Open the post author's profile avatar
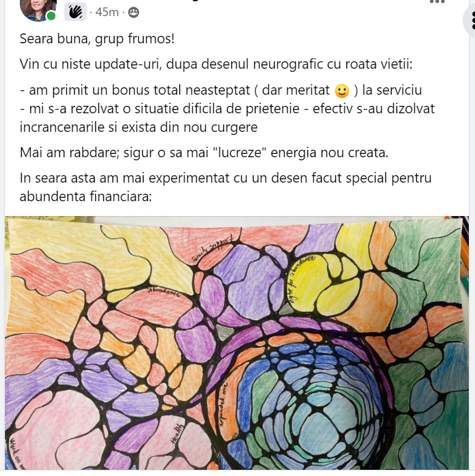 click(38, 9)
